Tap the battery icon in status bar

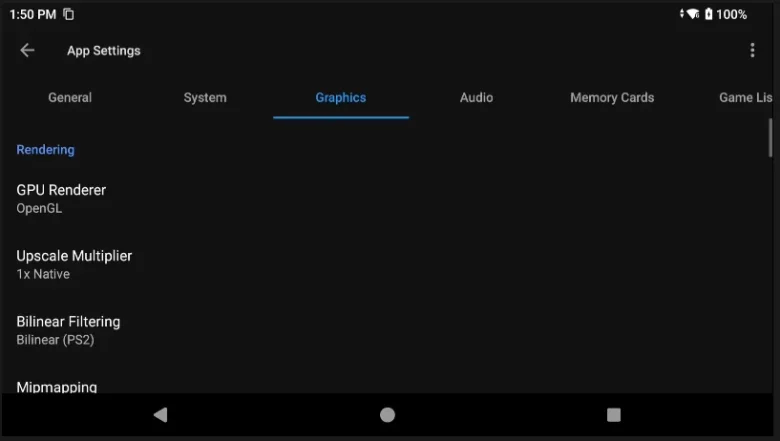(708, 14)
